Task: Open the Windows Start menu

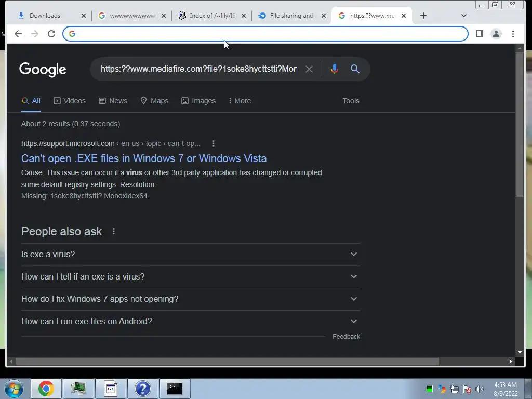Action: coord(14,389)
